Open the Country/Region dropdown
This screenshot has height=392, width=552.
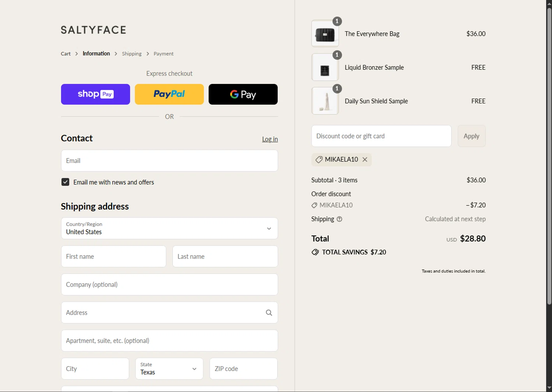(169, 228)
